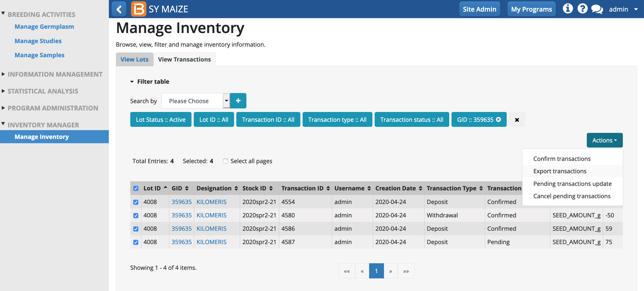Viewport: 644px width, 291px height.
Task: Expand Information Management sidebar section
Action: pyautogui.click(x=55, y=74)
